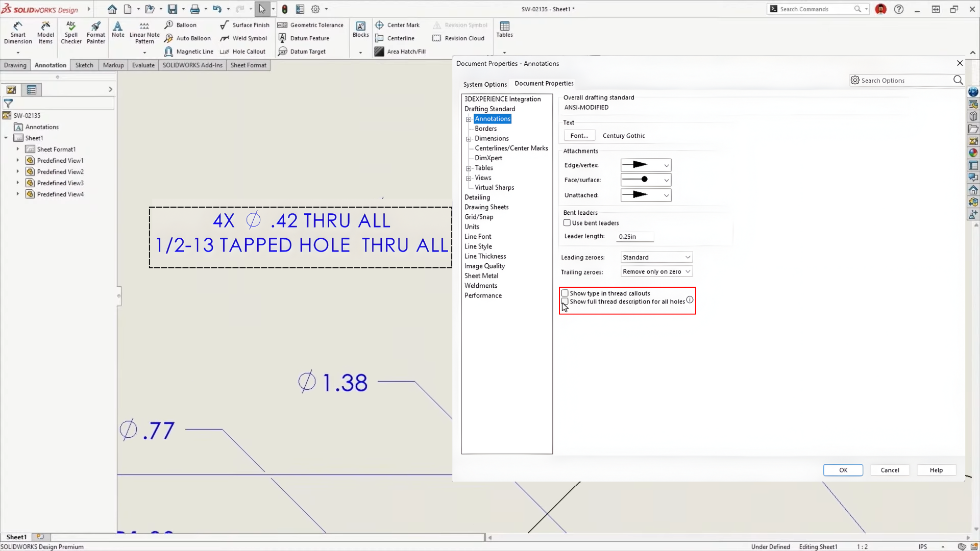Open the Model Items tool
Screen dimensions: 980x551
(45, 33)
